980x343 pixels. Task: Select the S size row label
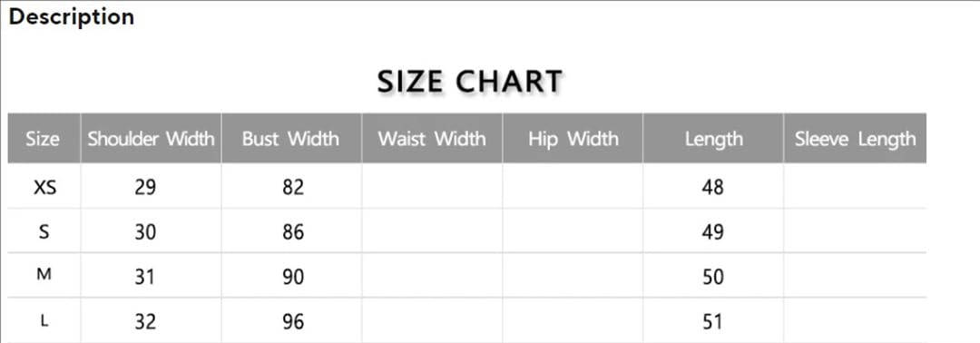(44, 231)
